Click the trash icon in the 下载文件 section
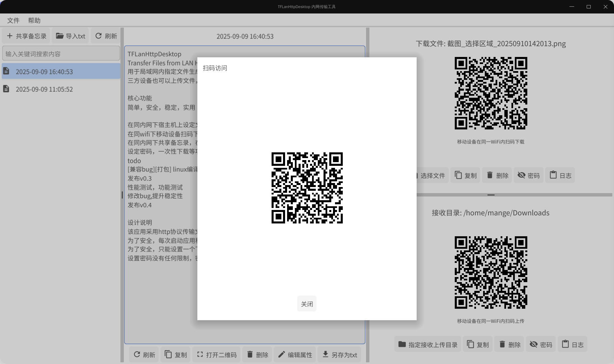This screenshot has height=364, width=614. click(x=490, y=175)
